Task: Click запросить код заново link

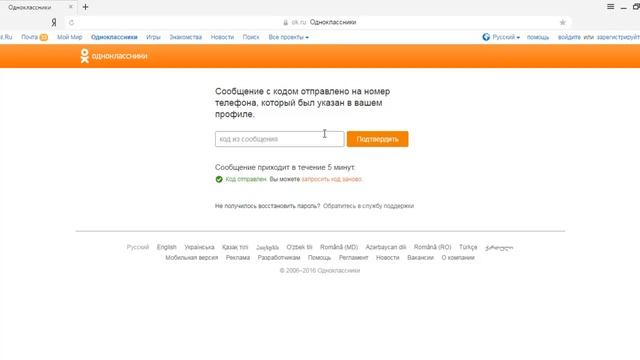Action: coord(332,179)
